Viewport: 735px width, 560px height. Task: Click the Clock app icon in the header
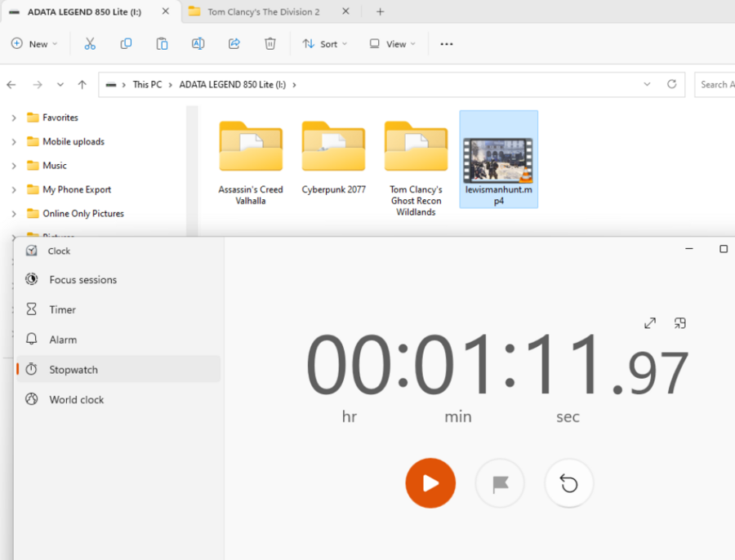(x=31, y=251)
